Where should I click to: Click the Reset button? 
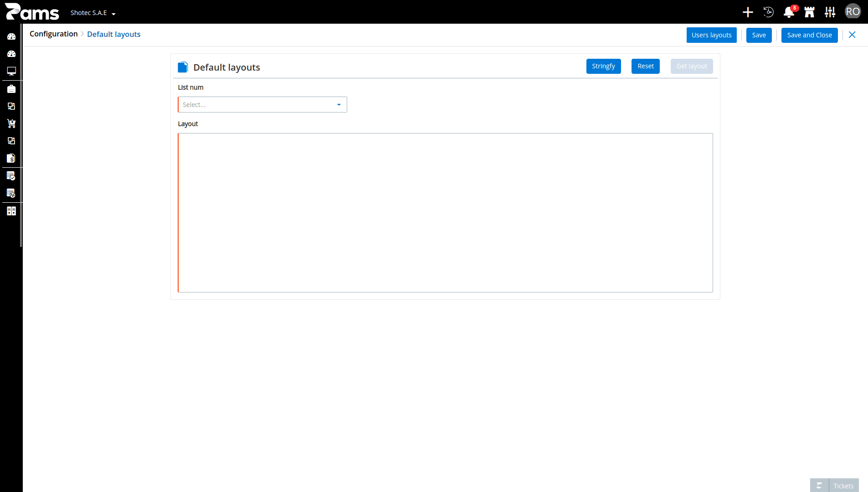645,66
